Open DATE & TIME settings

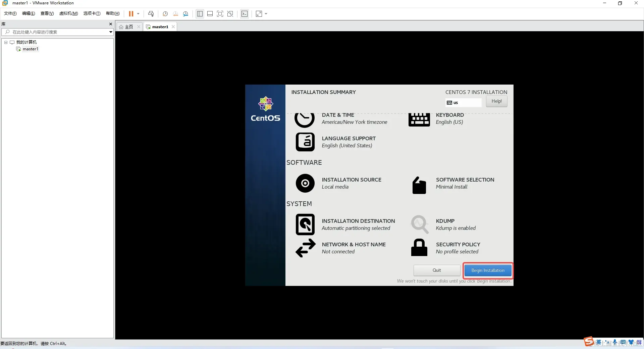[x=355, y=118]
